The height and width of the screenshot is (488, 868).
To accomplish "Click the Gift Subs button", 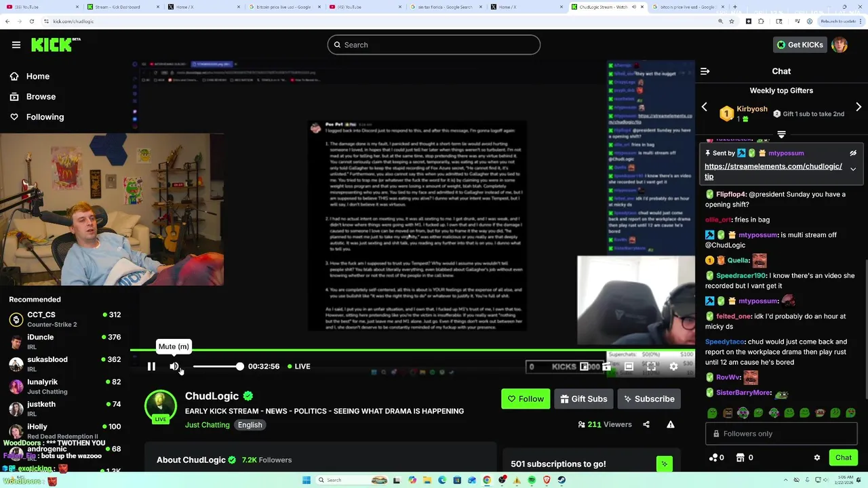I will click(x=583, y=399).
